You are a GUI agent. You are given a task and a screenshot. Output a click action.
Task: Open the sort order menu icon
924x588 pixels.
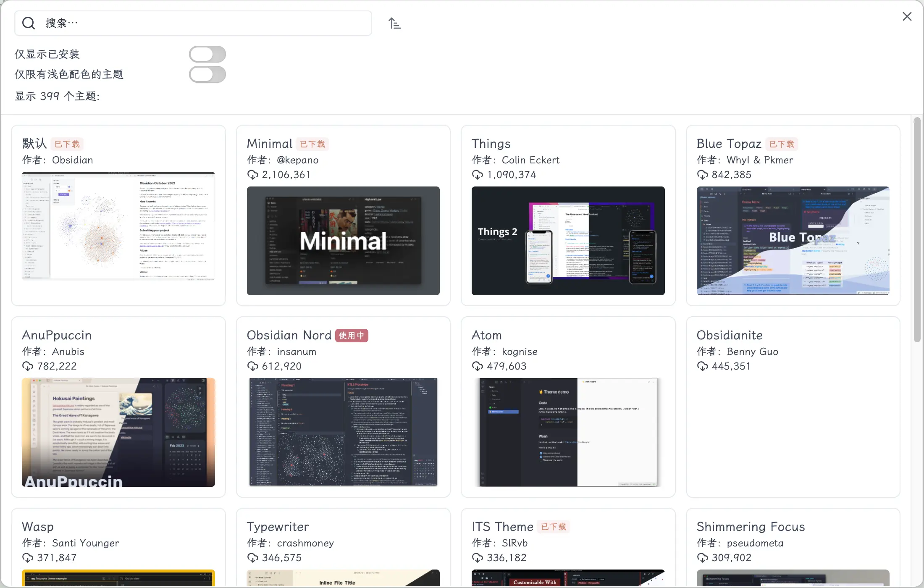point(394,23)
